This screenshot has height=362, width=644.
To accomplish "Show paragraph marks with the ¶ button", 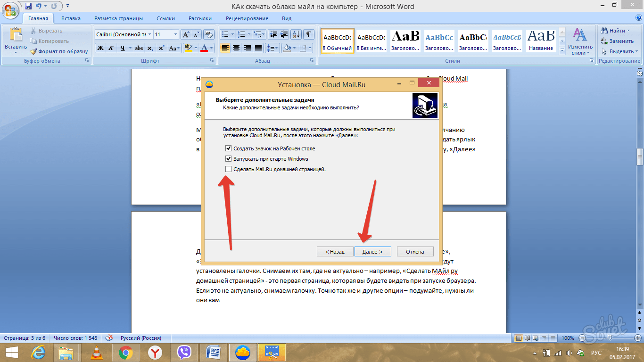I will [x=308, y=34].
